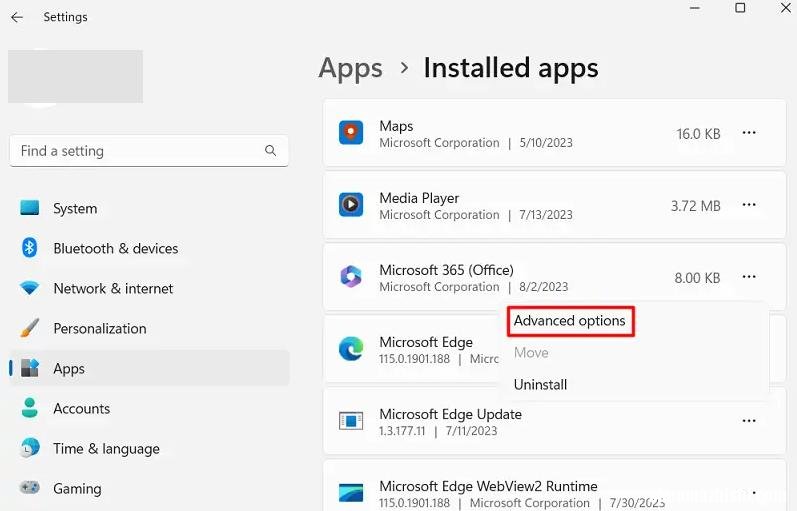
Task: Click the System monitor icon
Action: click(x=29, y=208)
